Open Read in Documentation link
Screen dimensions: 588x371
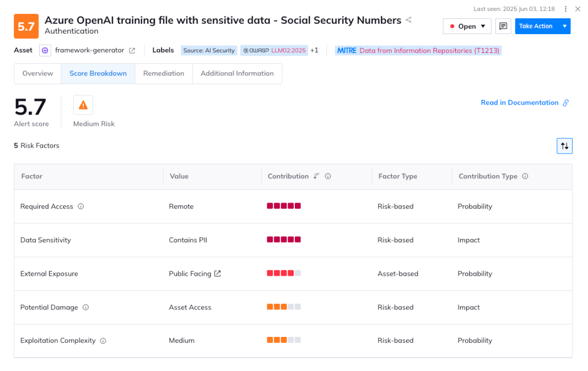[x=520, y=103]
